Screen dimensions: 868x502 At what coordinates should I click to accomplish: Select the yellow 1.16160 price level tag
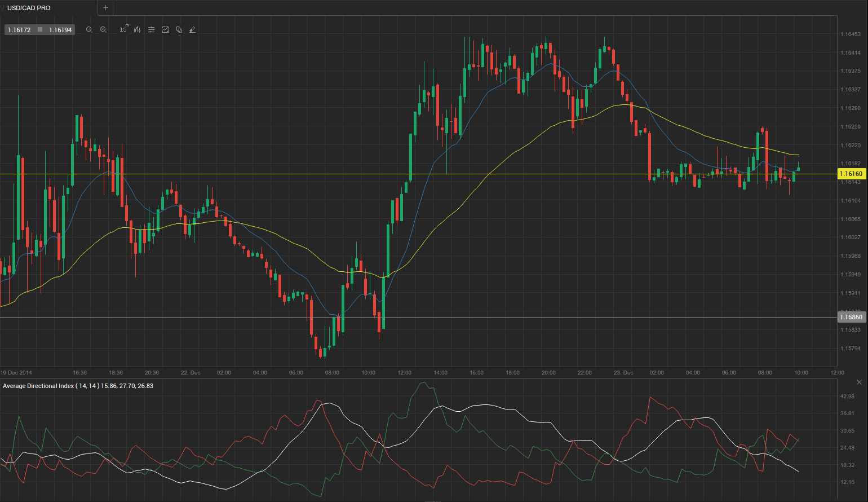(x=851, y=174)
